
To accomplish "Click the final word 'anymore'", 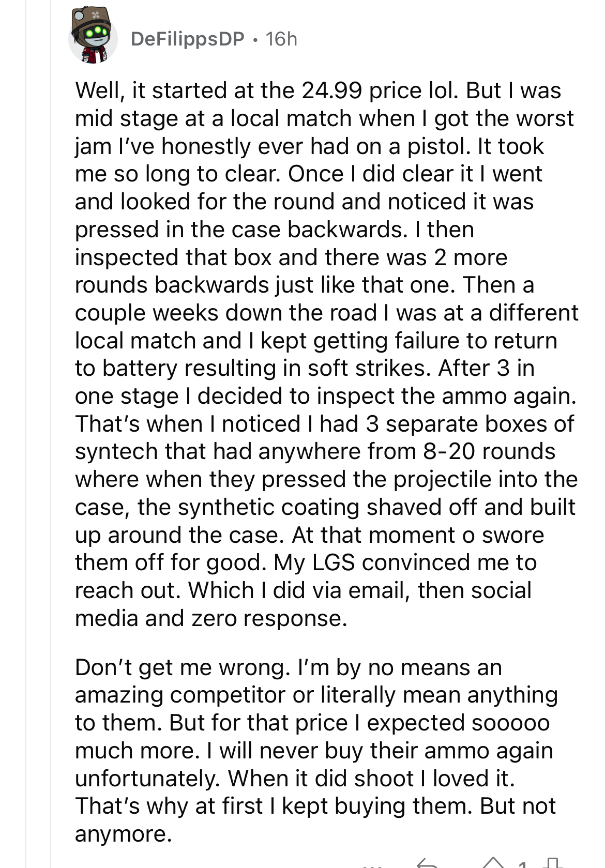I will pos(123,834).
